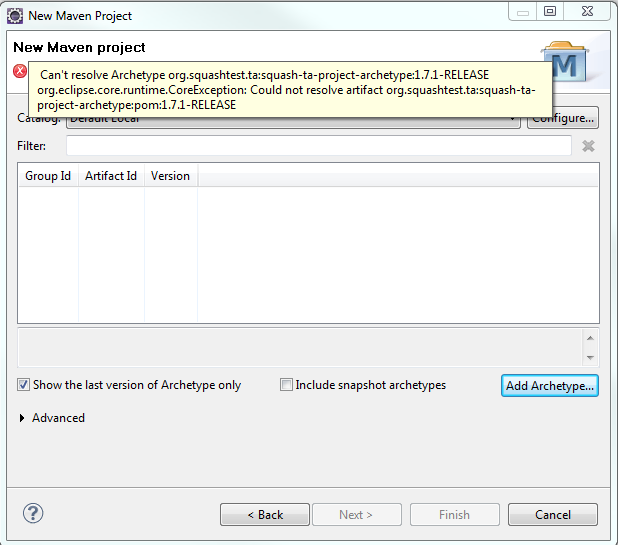This screenshot has width=618, height=545.
Task: Open the Catalog dropdown list
Action: pos(512,119)
